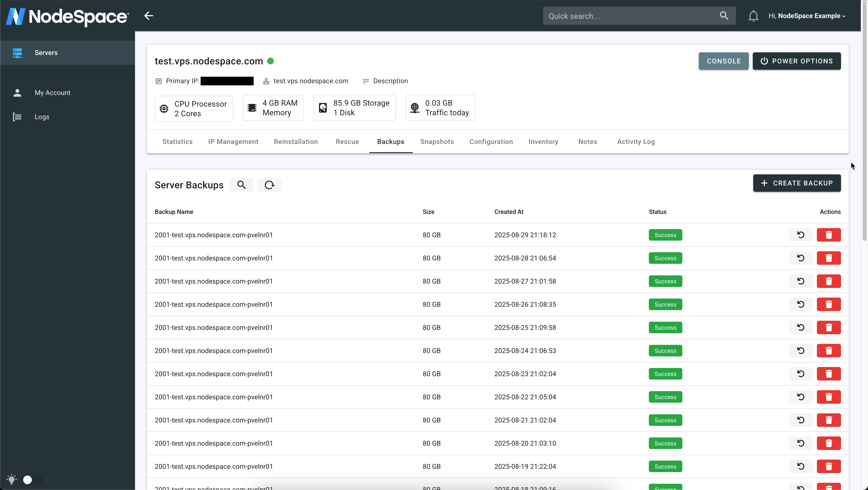Focus the Quick search field
The height and width of the screenshot is (490, 868).
(630, 16)
